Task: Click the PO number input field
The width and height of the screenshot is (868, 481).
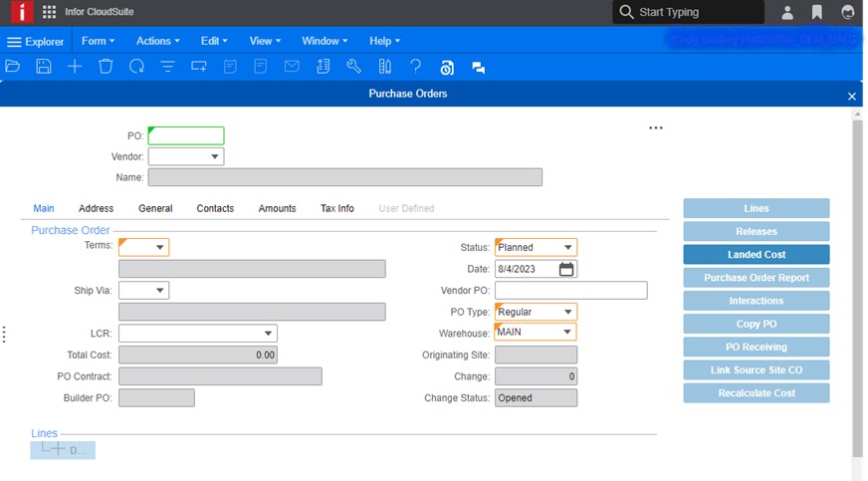Action: pos(186,135)
